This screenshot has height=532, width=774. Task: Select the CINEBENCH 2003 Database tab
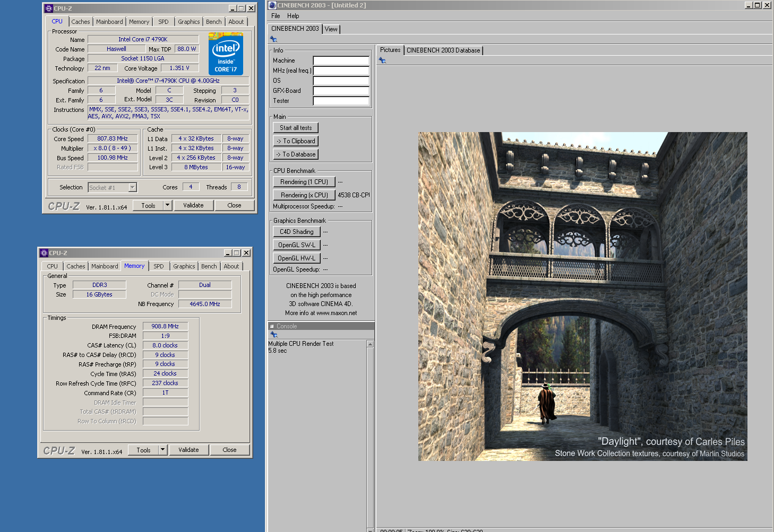point(443,50)
